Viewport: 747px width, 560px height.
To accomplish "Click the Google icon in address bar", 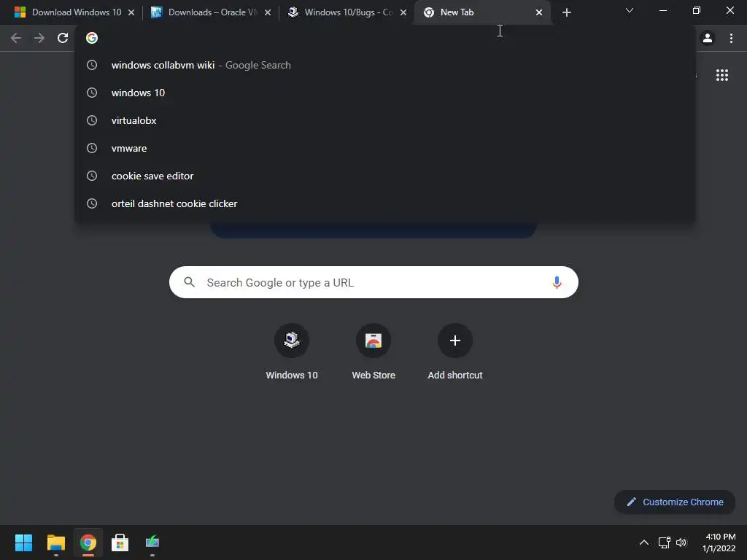I will click(92, 38).
